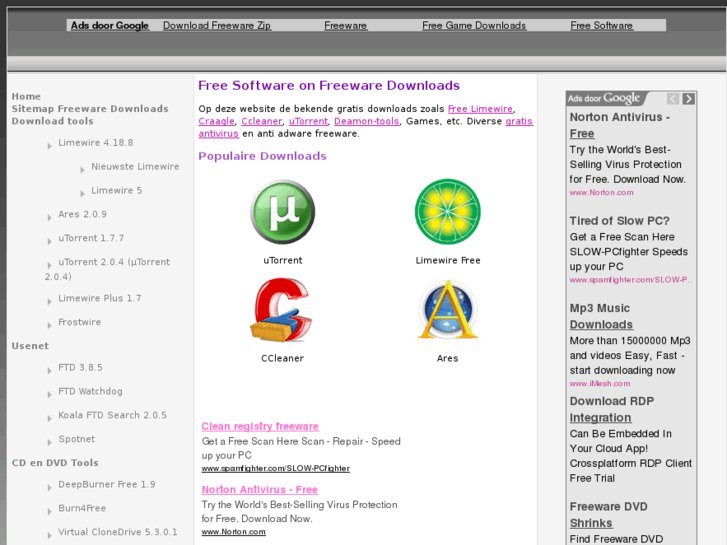The image size is (727, 545).
Task: Click arrow bullet beside Nieuwste Limewire
Action: pos(82,170)
